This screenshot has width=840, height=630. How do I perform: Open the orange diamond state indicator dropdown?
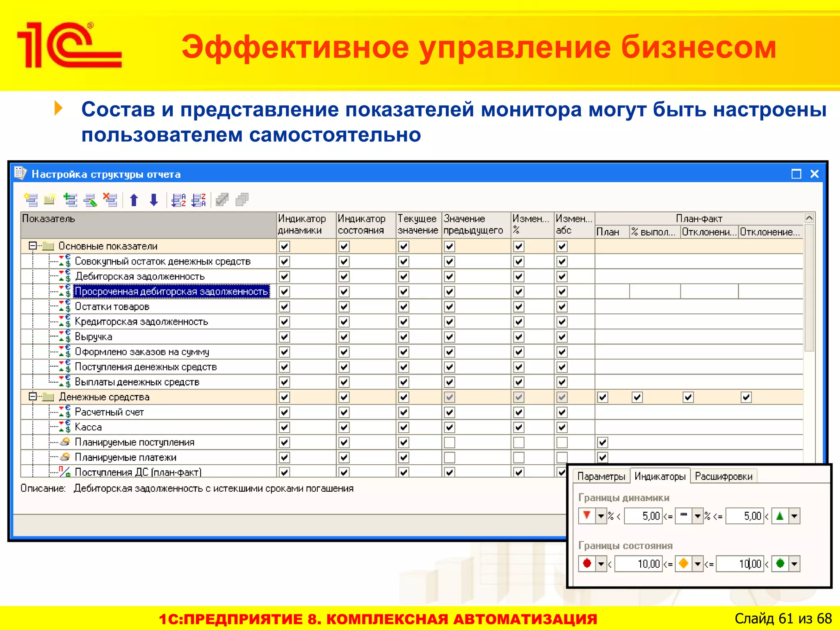pos(697,564)
